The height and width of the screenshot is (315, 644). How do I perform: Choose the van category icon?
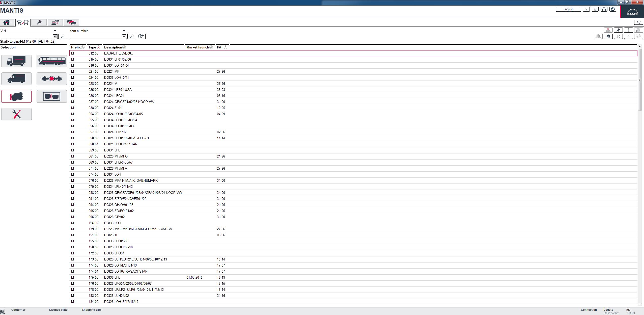point(16,79)
